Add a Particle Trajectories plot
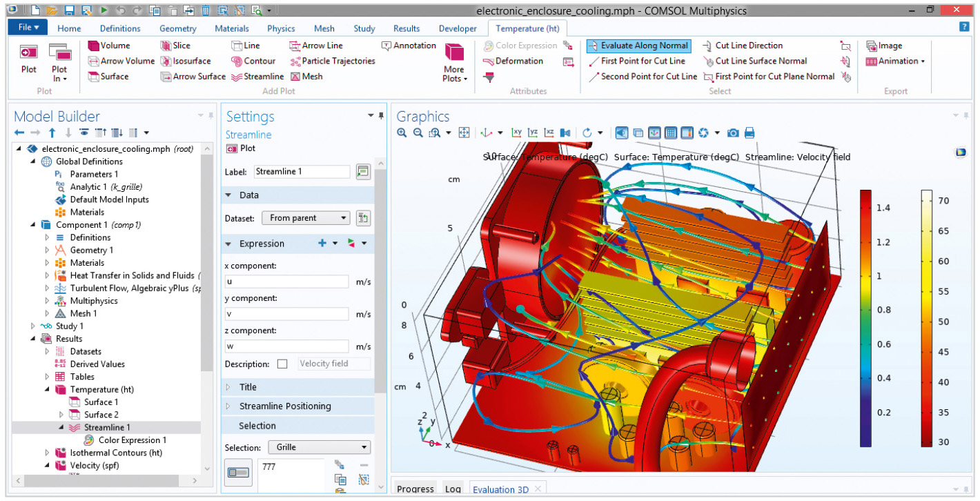The width and height of the screenshot is (980, 501). pyautogui.click(x=332, y=61)
